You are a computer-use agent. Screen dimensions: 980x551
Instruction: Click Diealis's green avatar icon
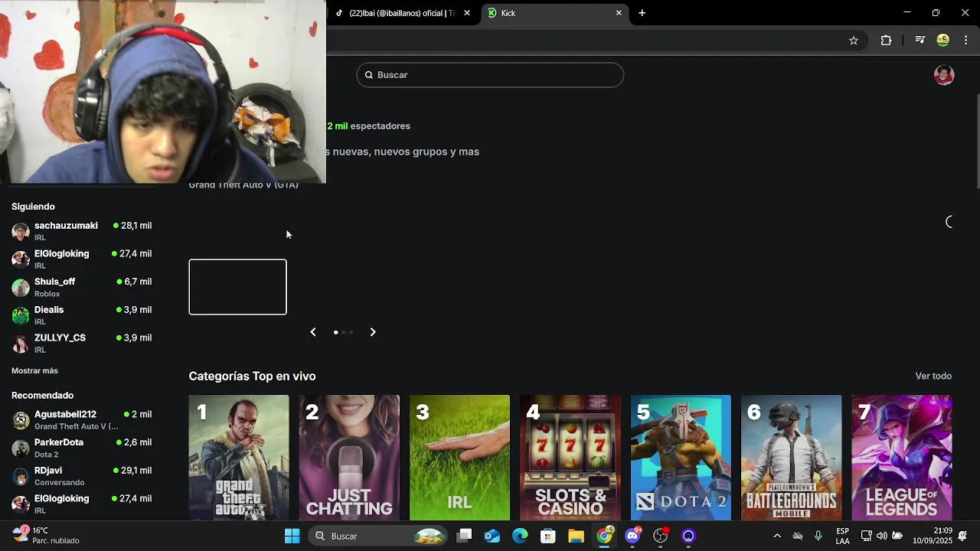tap(21, 315)
